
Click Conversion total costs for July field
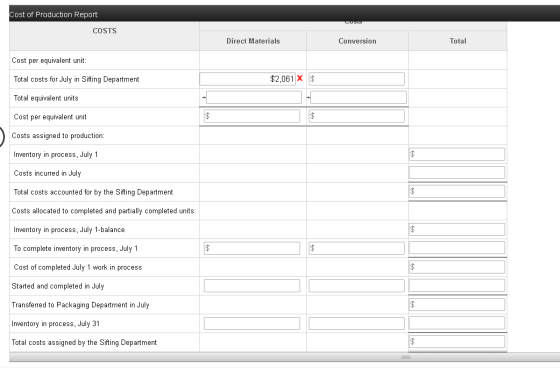pos(356,79)
